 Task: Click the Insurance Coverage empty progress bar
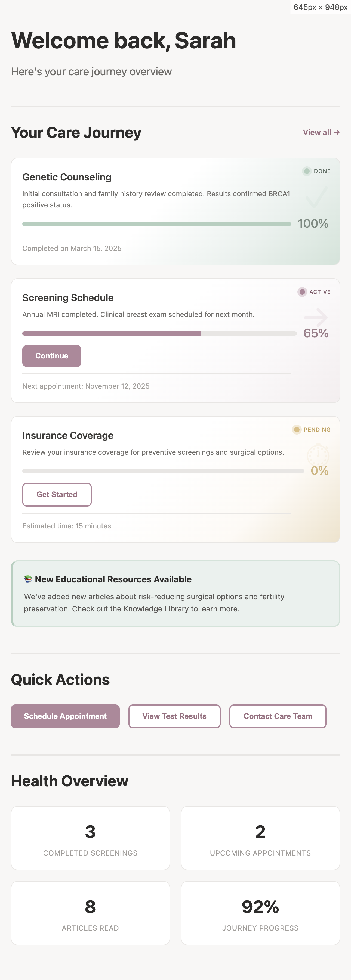click(x=163, y=471)
